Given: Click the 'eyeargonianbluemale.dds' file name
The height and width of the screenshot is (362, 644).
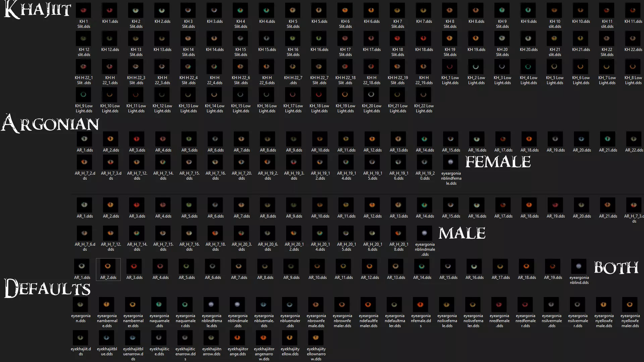Looking at the screenshot, I should click(x=264, y=321).
